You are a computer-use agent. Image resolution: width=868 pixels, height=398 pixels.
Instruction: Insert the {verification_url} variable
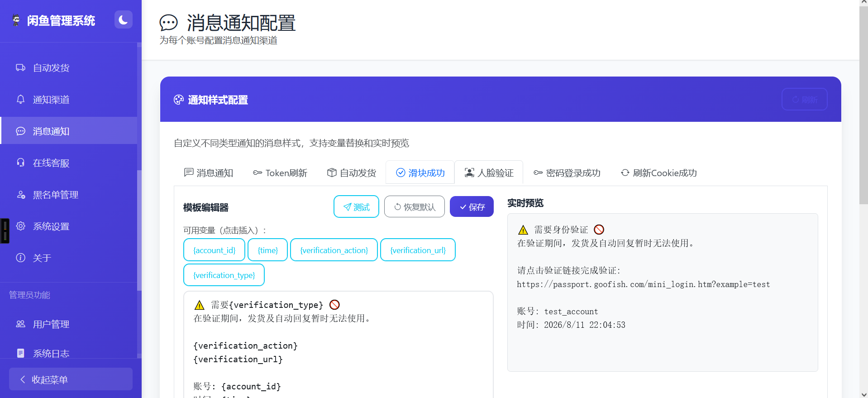[418, 250]
